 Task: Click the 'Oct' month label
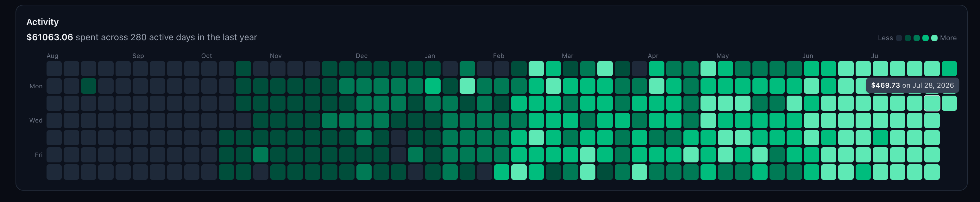pyautogui.click(x=207, y=56)
